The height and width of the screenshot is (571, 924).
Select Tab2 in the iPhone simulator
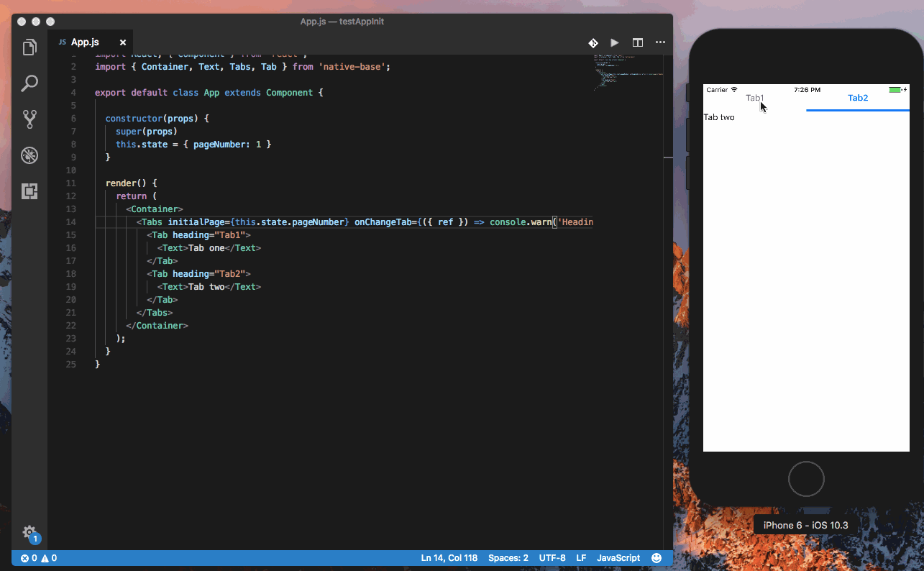tap(858, 98)
